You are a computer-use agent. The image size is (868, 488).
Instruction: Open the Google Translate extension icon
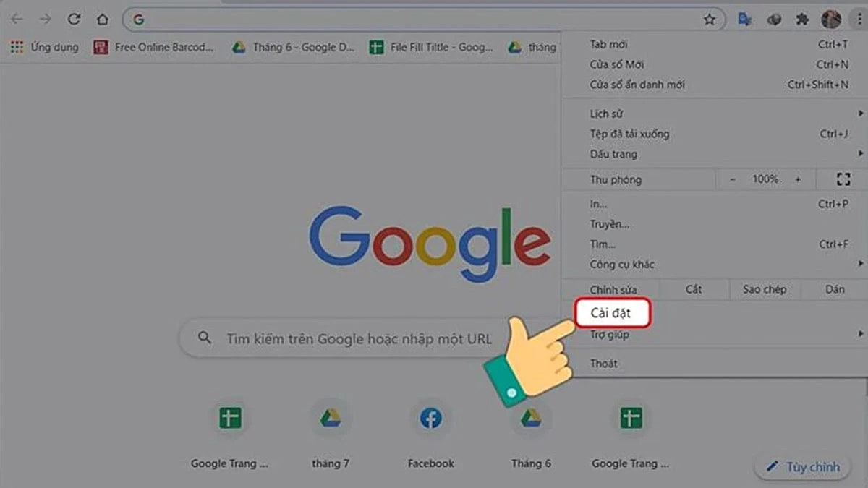pos(745,20)
